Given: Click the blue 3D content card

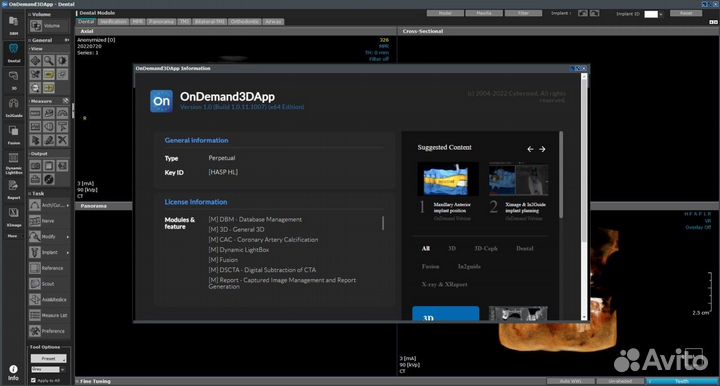Looking at the screenshot, I should click(x=445, y=313).
